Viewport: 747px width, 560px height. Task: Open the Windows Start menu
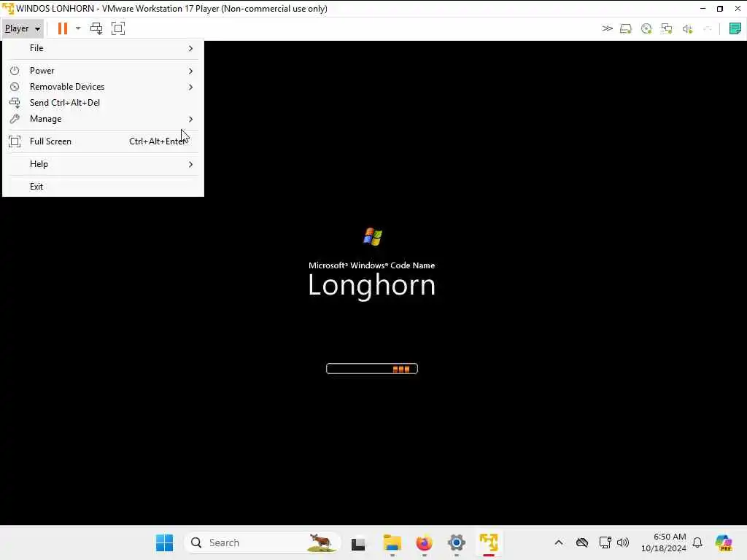pyautogui.click(x=165, y=542)
